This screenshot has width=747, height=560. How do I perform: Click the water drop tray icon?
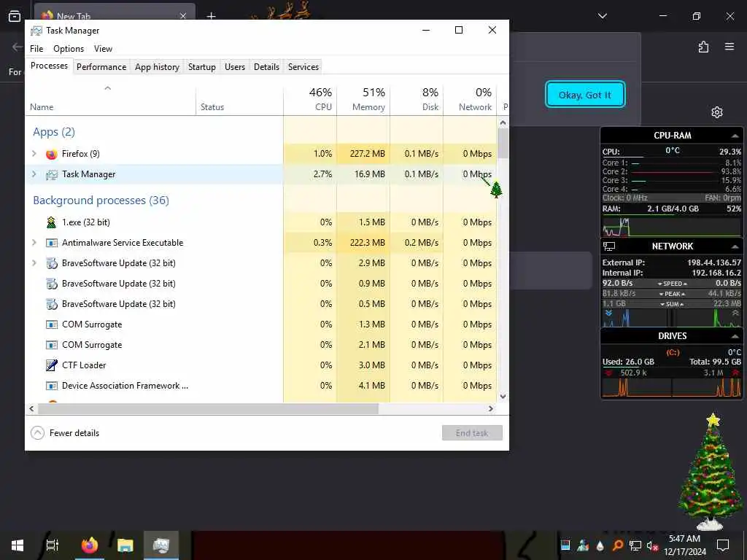600,545
